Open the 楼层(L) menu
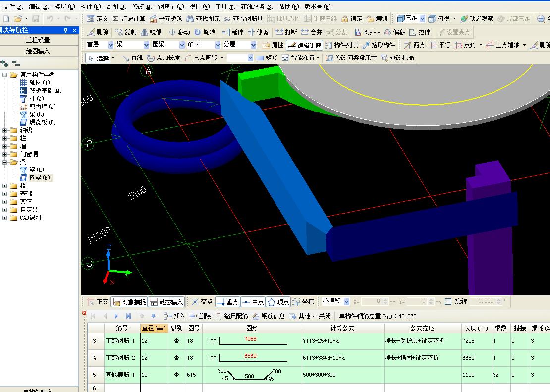This screenshot has height=392, width=550. click(65, 6)
